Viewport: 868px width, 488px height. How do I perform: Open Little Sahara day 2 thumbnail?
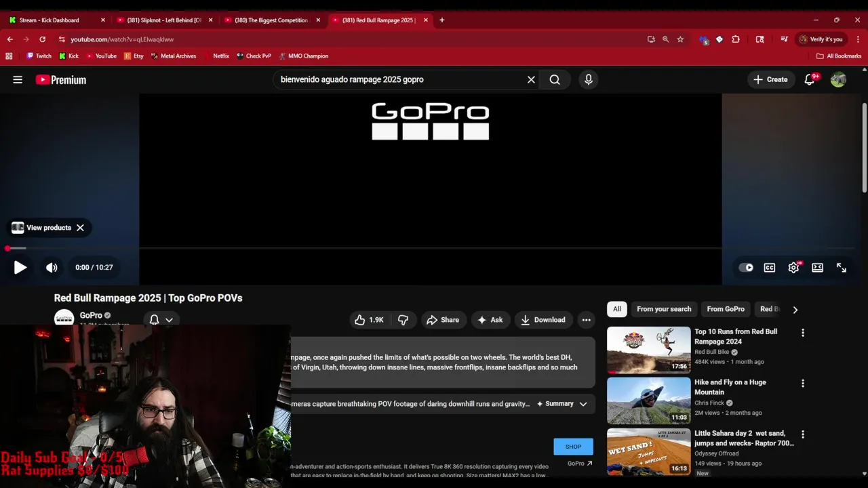pyautogui.click(x=648, y=451)
